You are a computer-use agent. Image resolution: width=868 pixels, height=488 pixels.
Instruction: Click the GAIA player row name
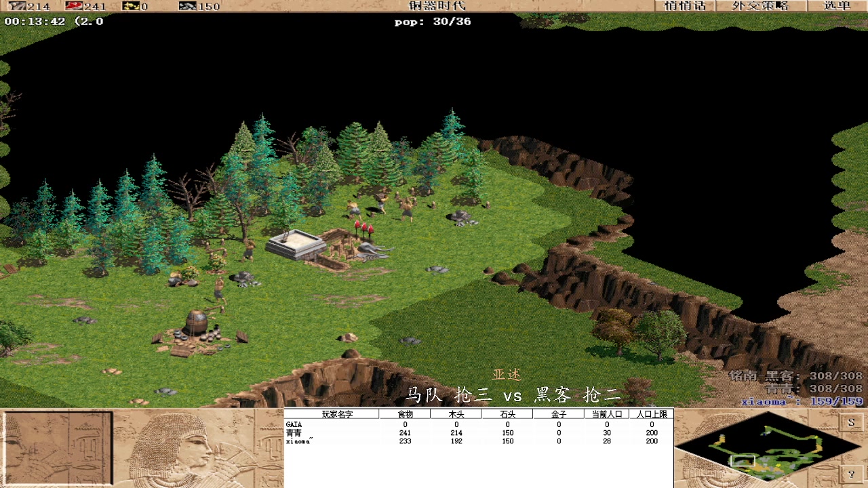(x=294, y=424)
